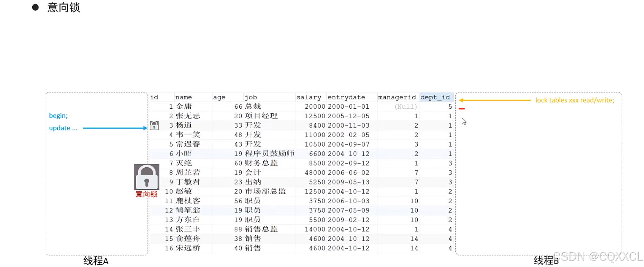The image size is (644, 267).
Task: Click the job cell 会计
Action: 253,172
